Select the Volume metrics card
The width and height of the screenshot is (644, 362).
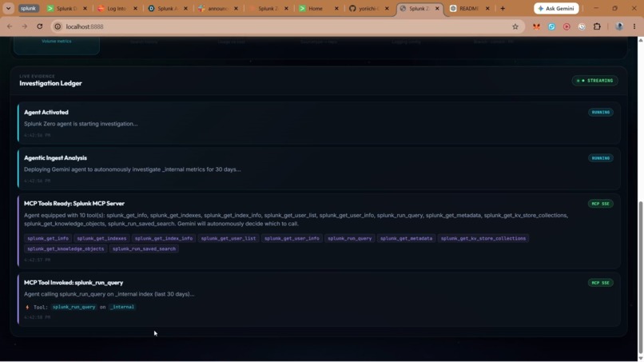coord(57,45)
